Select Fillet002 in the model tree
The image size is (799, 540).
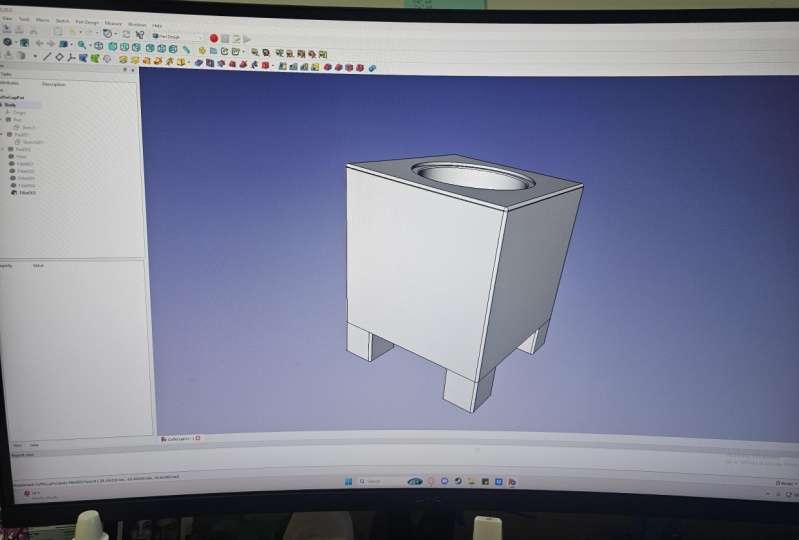[x=26, y=171]
